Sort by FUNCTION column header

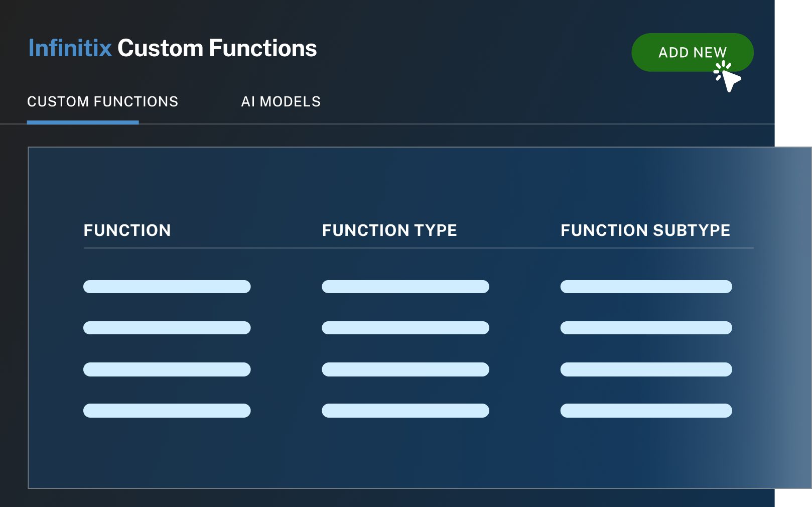coord(127,230)
